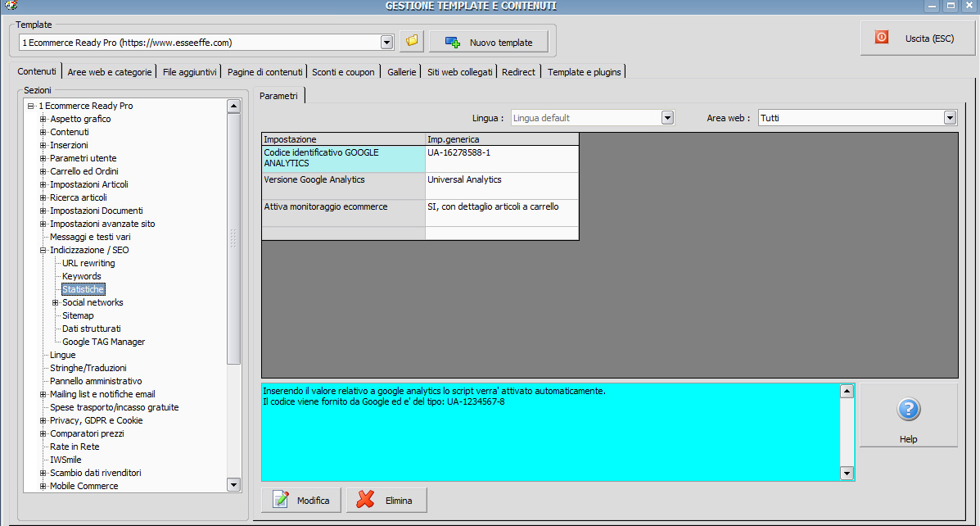Select Lingue in the tree
Screen dimensions: 980x526
tap(62, 356)
